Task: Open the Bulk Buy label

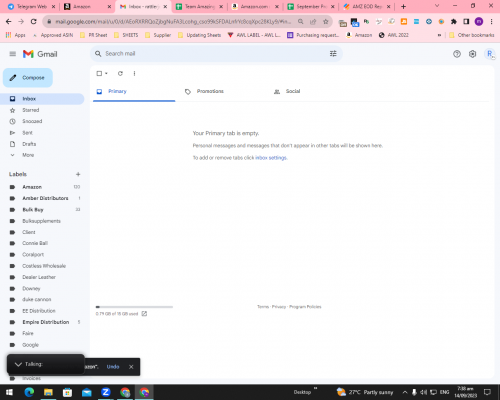Action: (33, 210)
